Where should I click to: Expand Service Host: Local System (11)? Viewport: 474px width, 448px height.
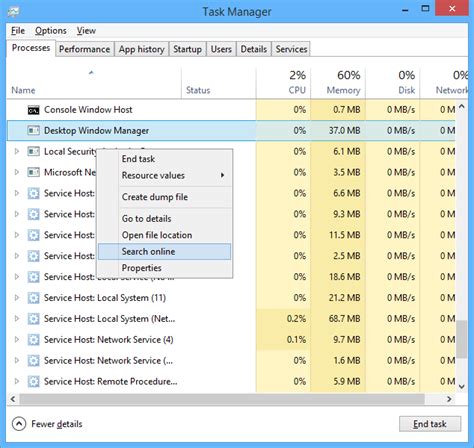[16, 298]
